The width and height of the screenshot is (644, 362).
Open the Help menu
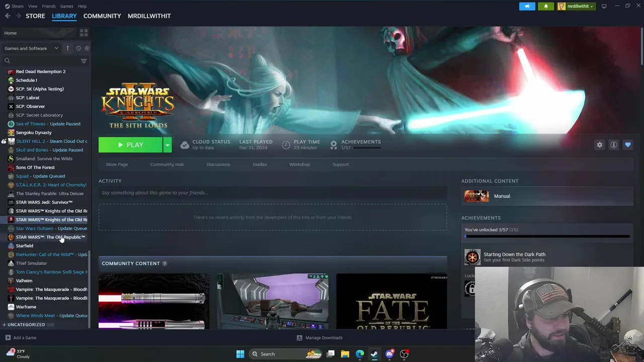[82, 6]
